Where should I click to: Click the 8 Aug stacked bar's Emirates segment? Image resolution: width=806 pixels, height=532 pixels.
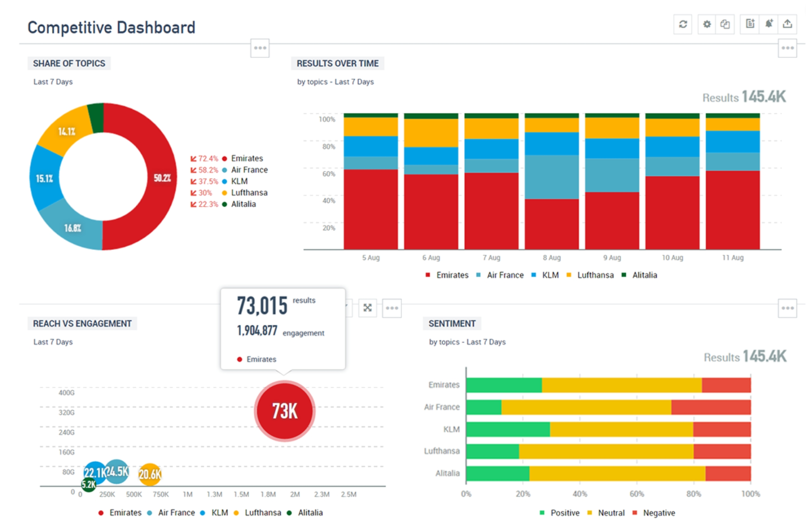(x=552, y=224)
